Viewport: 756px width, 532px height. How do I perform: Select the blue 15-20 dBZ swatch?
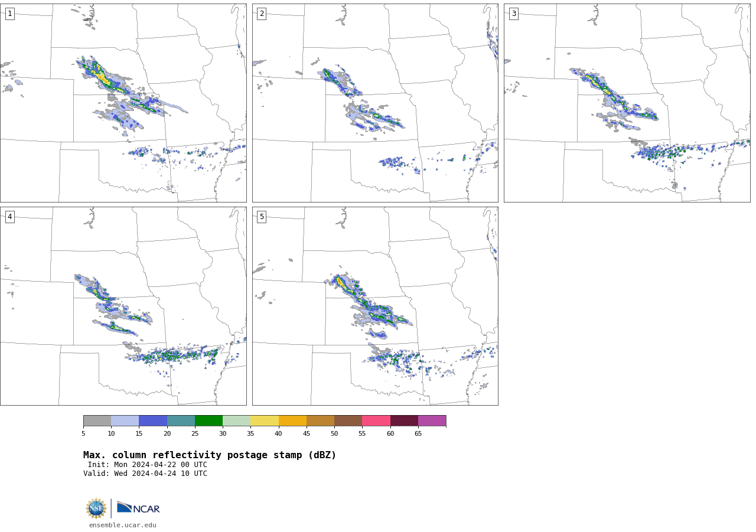click(x=153, y=420)
